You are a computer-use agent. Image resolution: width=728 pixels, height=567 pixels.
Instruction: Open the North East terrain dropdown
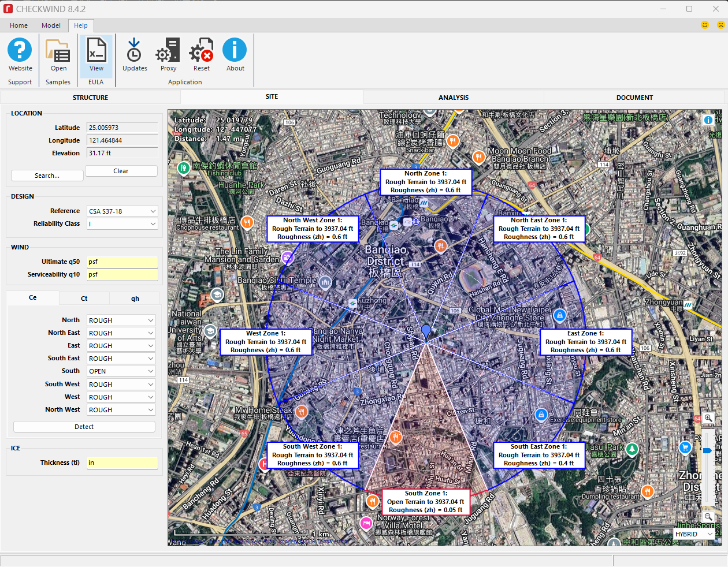(121, 333)
